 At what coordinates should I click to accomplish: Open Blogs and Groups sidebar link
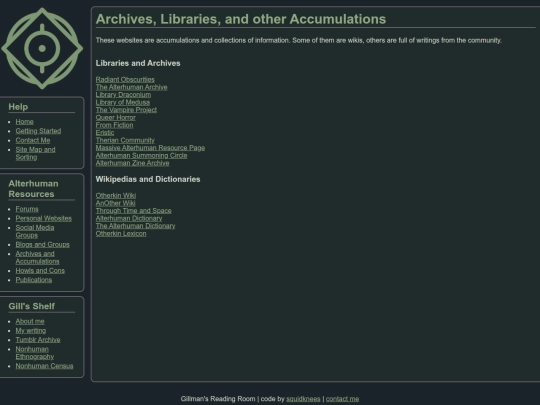[x=42, y=245]
